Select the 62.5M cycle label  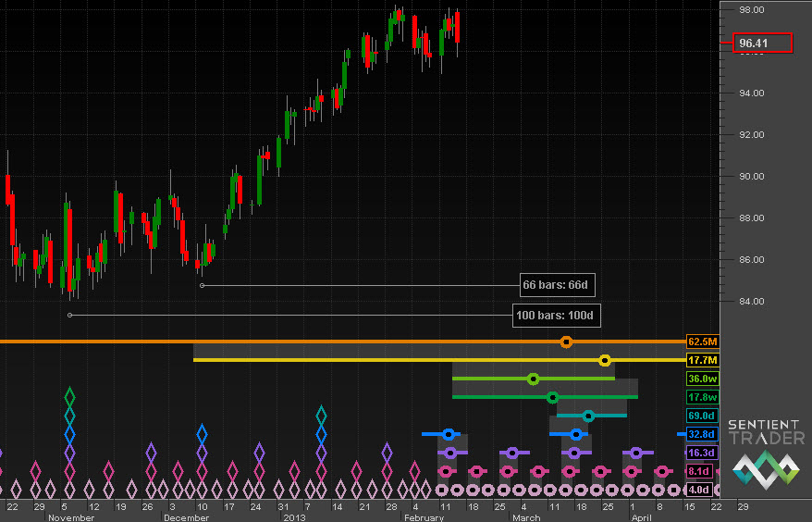tap(703, 342)
